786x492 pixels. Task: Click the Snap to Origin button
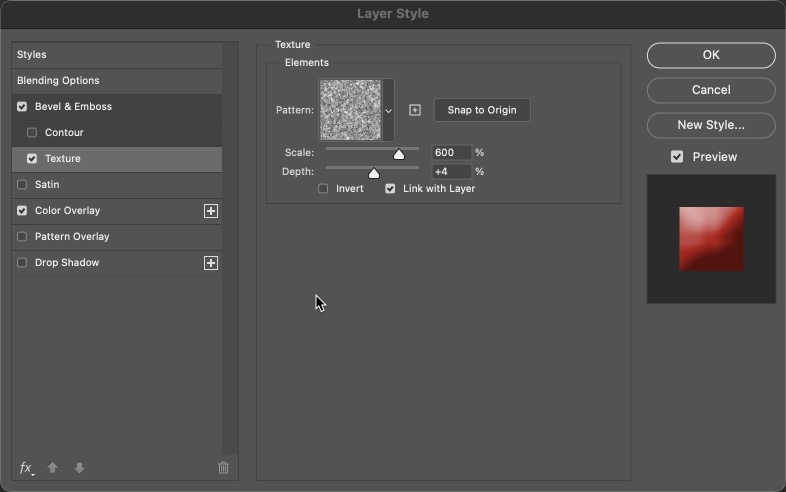482,110
